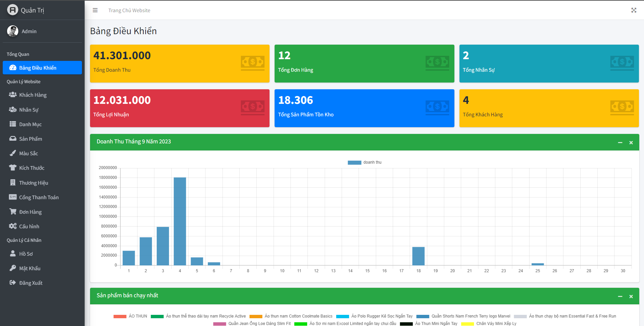Screen dimensions: 644x326
Task: Collapse the Sản phẩm bán chạy nhất panel
Action: pyautogui.click(x=620, y=297)
